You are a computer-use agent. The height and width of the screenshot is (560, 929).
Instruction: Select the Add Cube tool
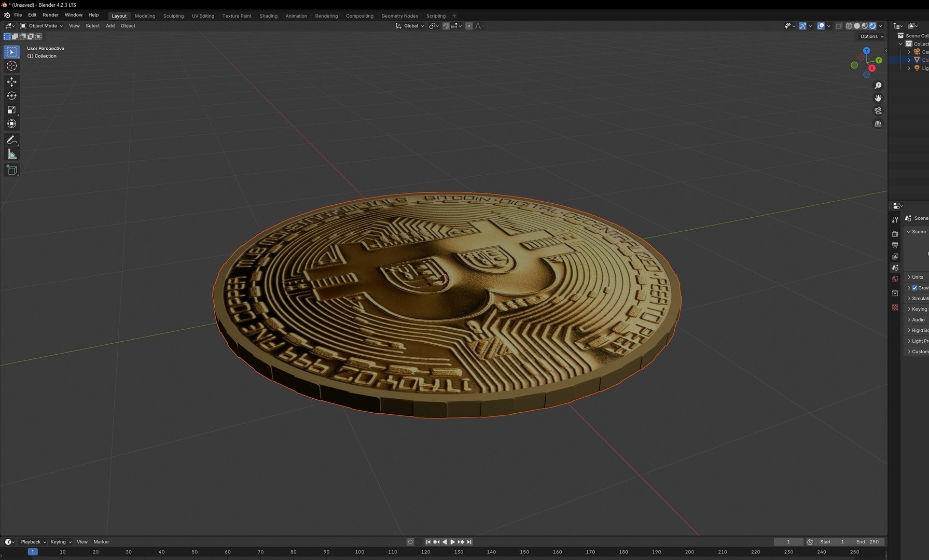11,170
